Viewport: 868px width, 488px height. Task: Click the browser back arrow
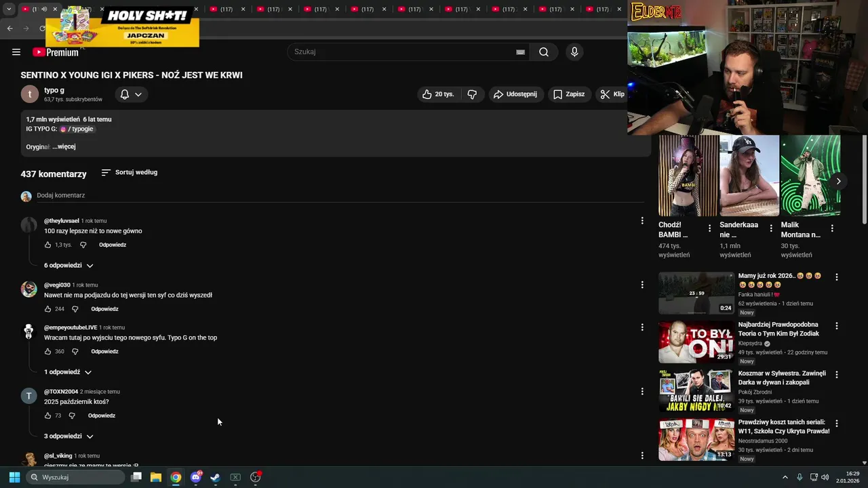(9, 28)
